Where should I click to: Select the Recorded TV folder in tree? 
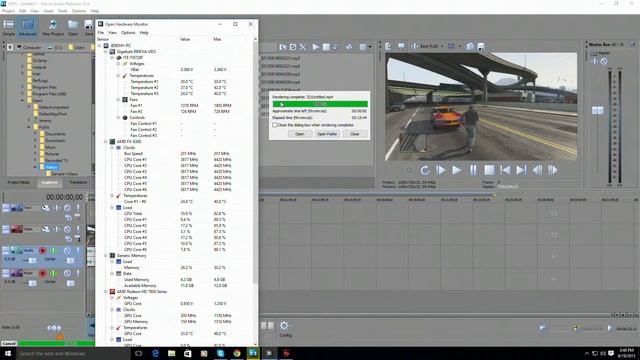tap(56, 160)
